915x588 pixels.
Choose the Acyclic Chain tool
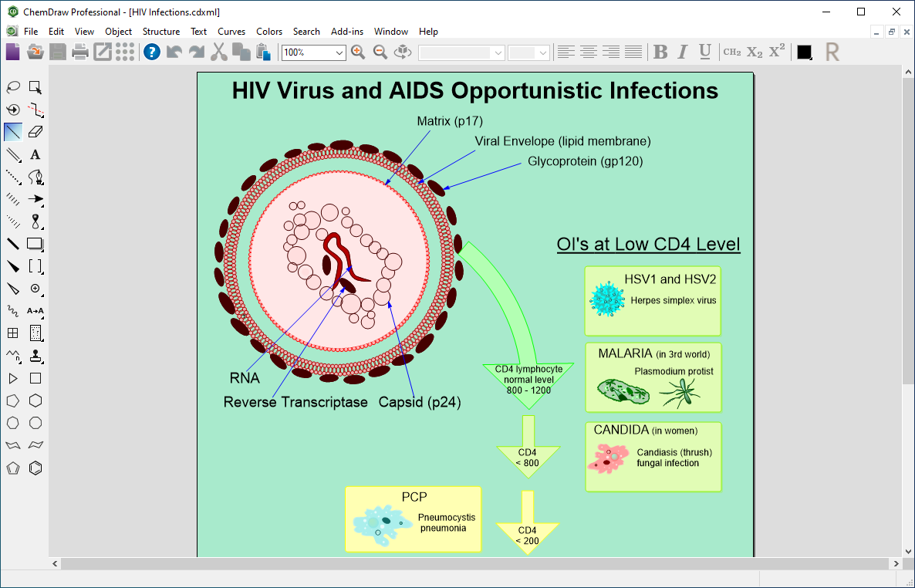pyautogui.click(x=13, y=356)
